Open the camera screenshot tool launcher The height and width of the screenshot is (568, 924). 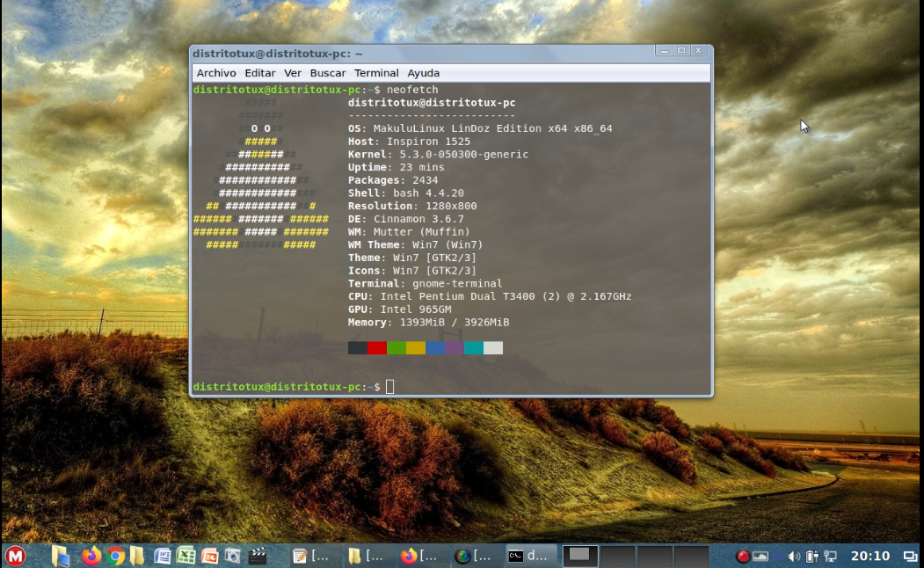[x=233, y=556]
